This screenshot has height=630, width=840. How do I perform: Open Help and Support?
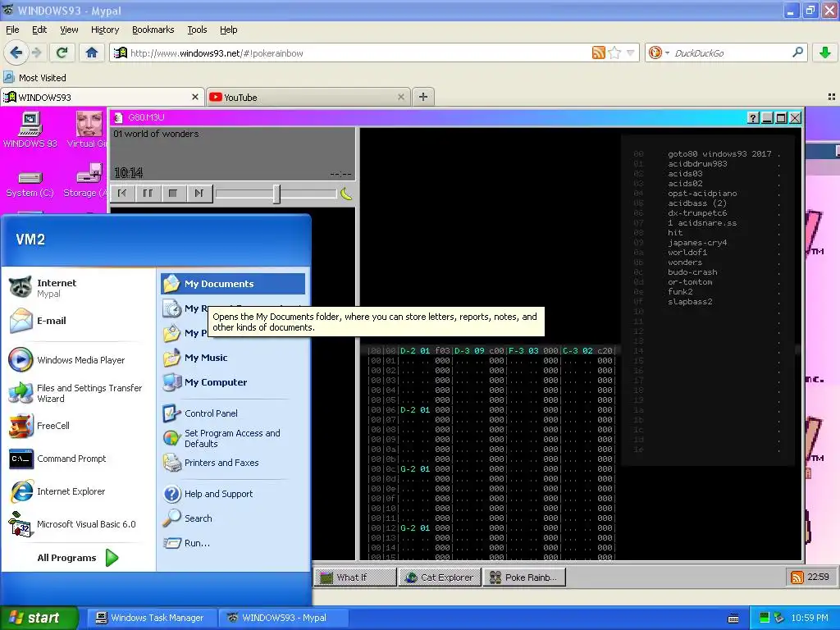click(233, 493)
